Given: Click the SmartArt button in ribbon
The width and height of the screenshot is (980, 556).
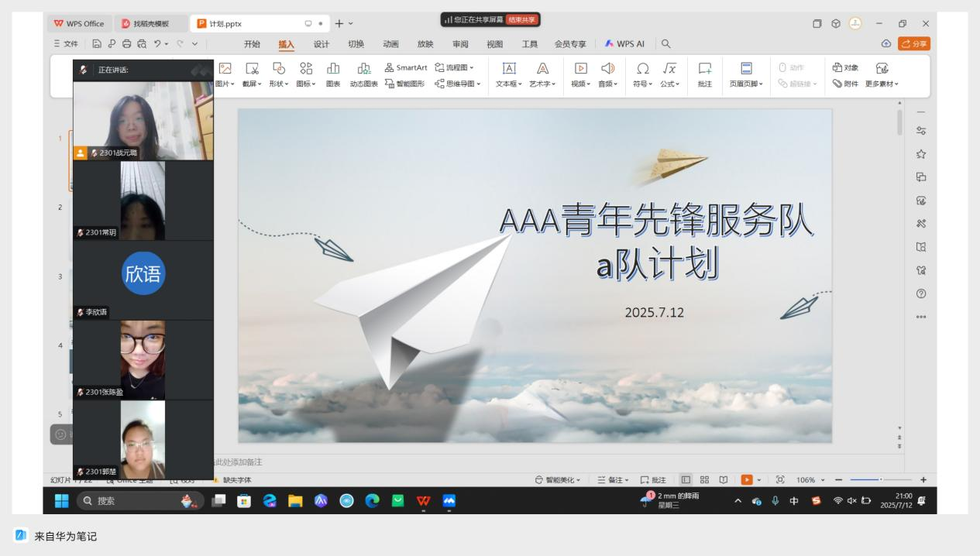Looking at the screenshot, I should (x=405, y=67).
